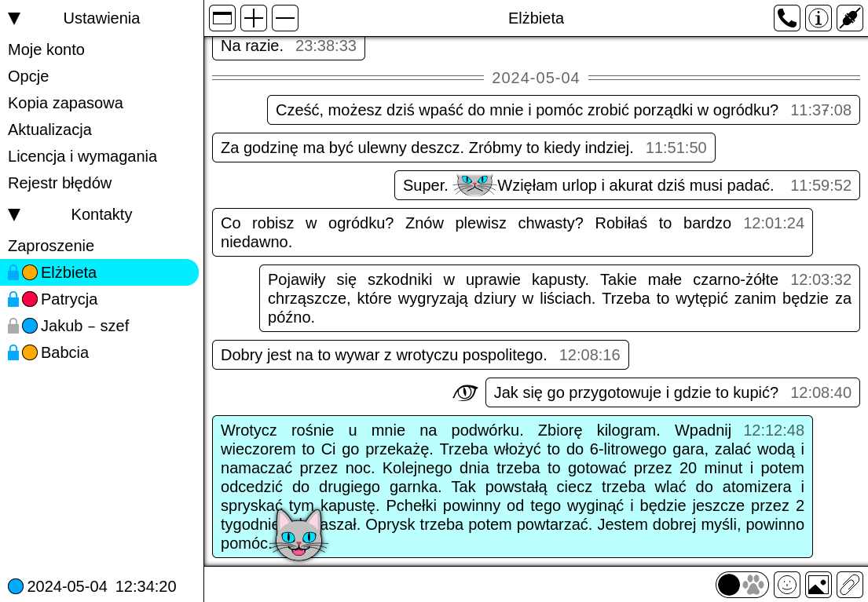The height and width of the screenshot is (602, 868).
Task: Click the Ustawienia heading text
Action: pos(101,18)
